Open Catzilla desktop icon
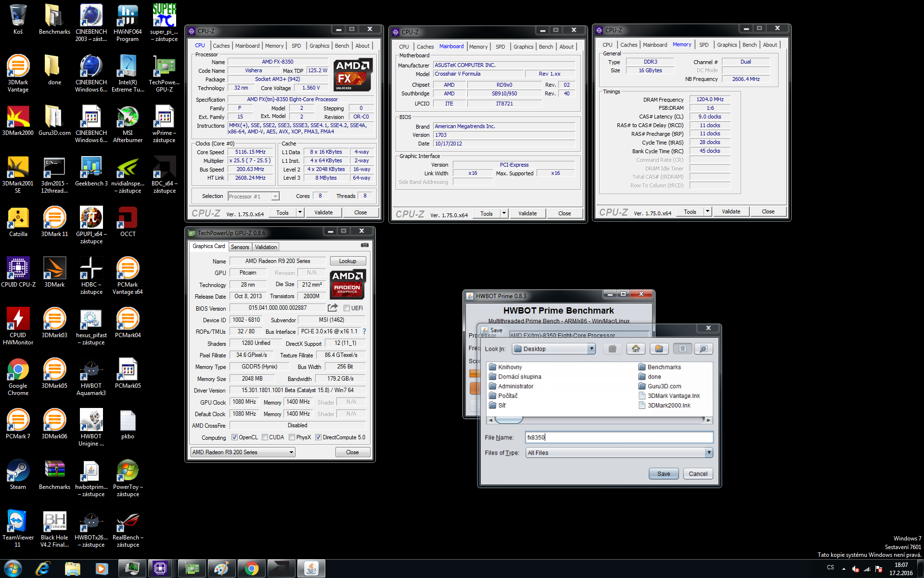This screenshot has height=578, width=924. click(x=18, y=222)
